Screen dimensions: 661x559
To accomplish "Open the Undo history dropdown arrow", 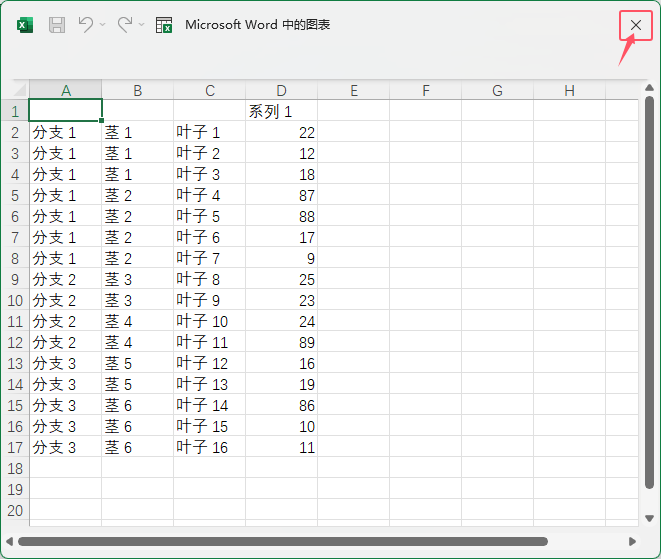I will coord(102,25).
